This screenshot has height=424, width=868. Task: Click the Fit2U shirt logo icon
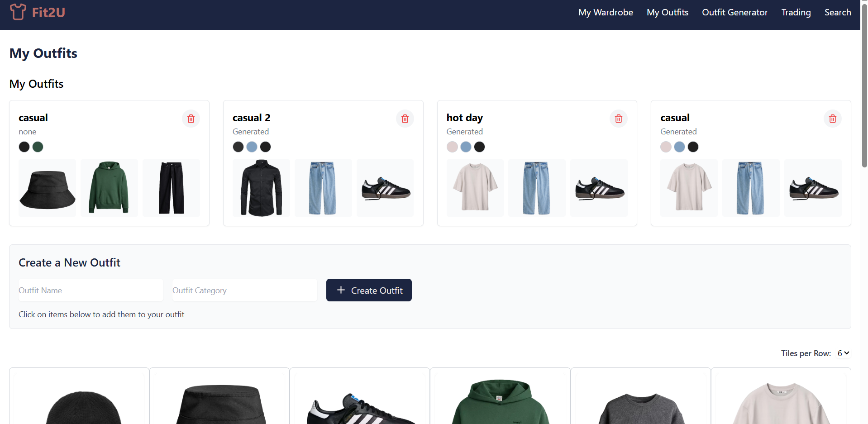coord(18,12)
